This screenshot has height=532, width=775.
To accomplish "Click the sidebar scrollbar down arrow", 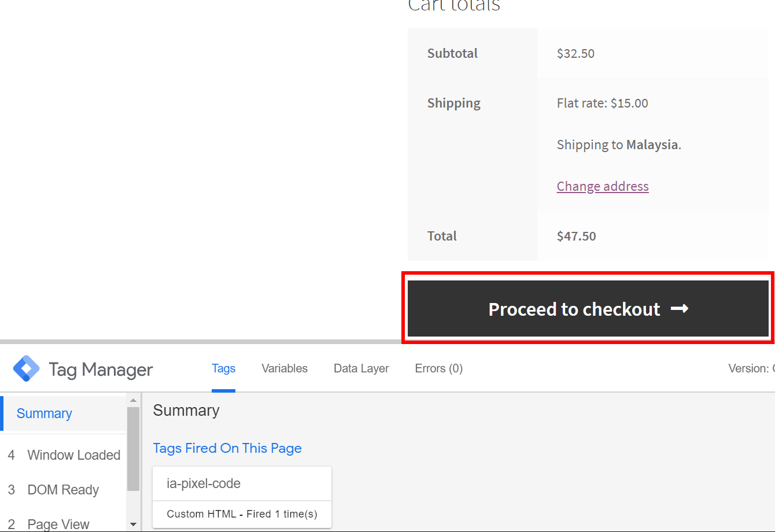I will click(x=133, y=524).
